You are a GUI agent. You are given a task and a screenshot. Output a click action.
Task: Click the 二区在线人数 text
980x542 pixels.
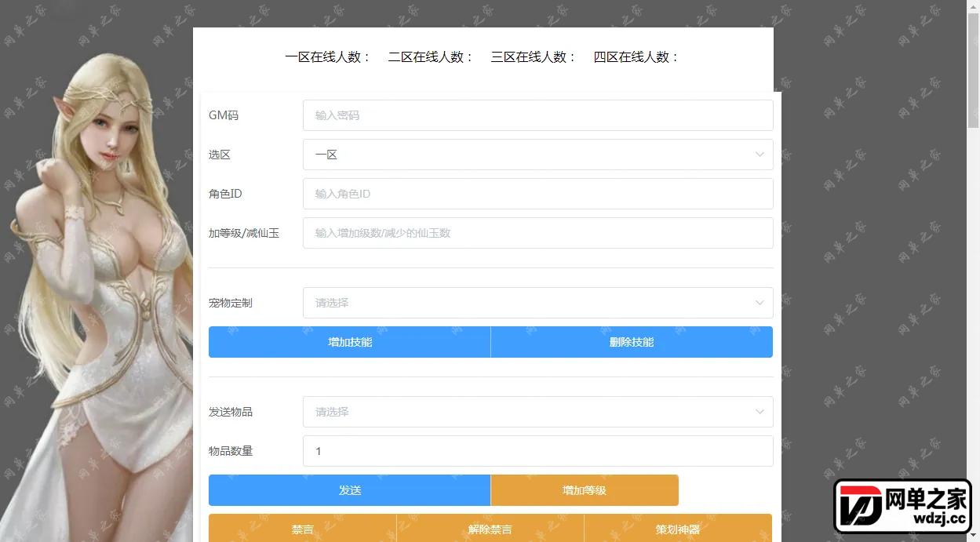click(431, 57)
